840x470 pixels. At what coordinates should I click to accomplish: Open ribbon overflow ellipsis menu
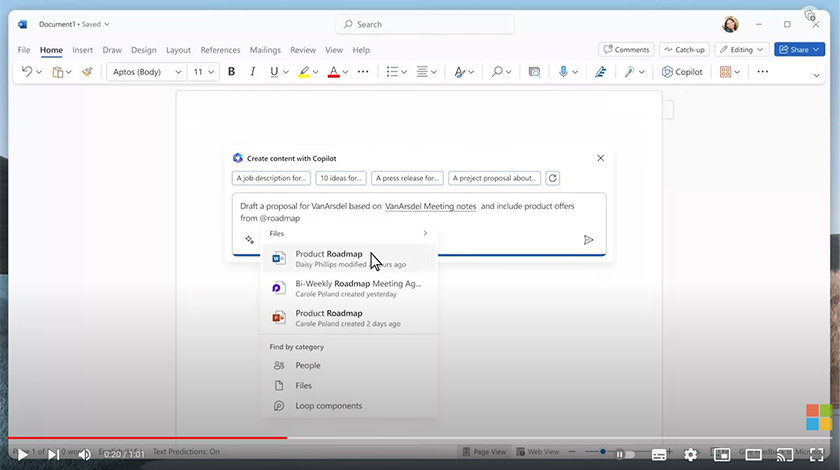pos(762,71)
